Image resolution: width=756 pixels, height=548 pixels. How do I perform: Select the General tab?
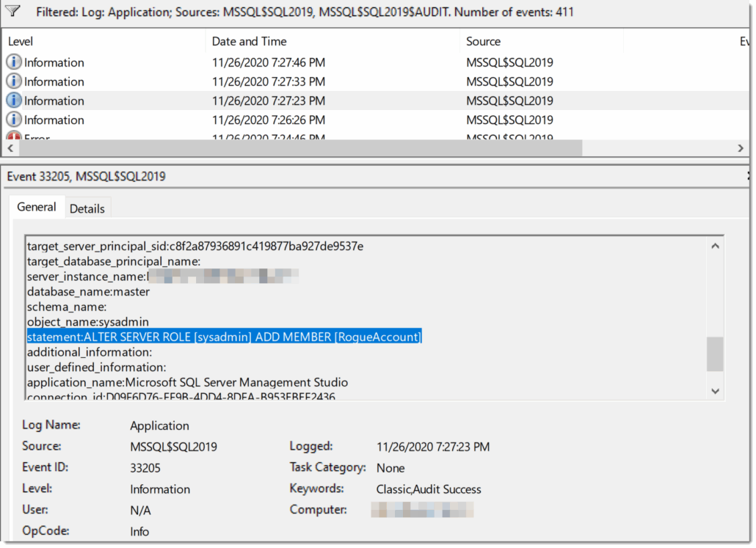(x=37, y=207)
